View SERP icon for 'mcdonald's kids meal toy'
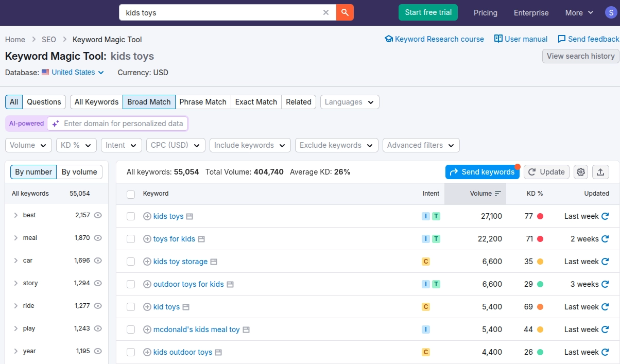 coord(246,330)
